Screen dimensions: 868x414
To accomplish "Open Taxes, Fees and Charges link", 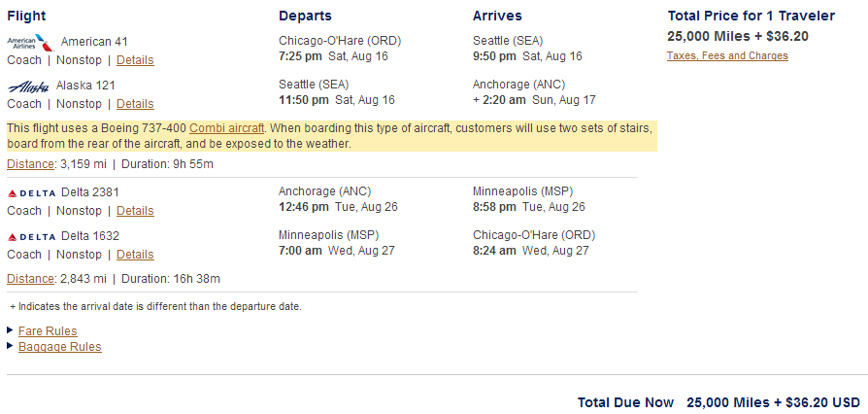I will (x=727, y=56).
